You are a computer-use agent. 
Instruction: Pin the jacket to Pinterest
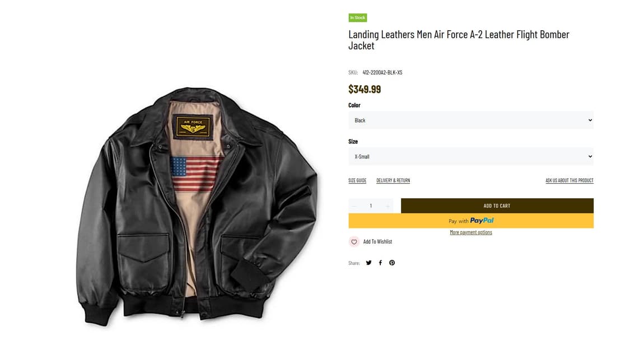(392, 263)
